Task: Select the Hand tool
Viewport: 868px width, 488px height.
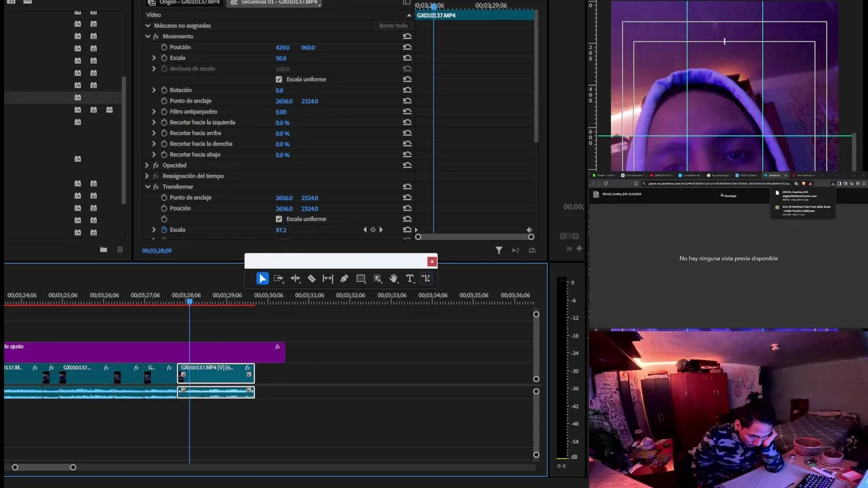Action: tap(393, 279)
